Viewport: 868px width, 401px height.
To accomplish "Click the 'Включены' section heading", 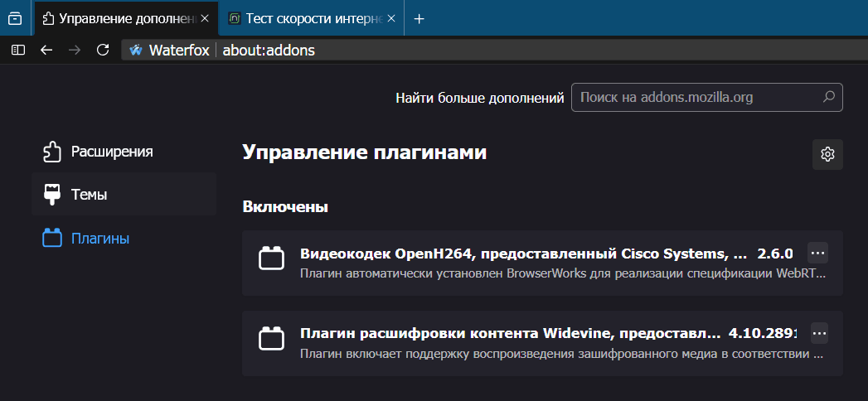I will (285, 207).
